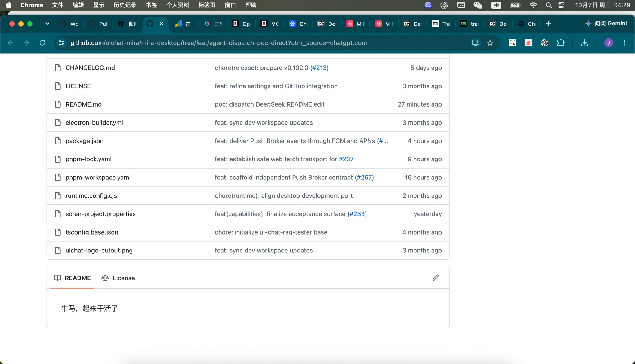The image size is (635, 364).
Task: Open the 历史记录 menu
Action: (x=125, y=5)
